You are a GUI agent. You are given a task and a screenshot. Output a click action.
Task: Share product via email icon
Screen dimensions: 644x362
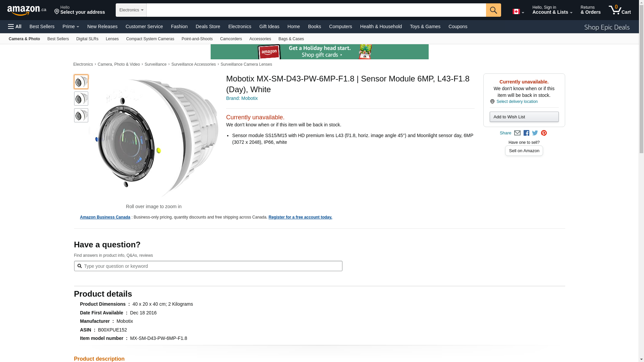pos(517,133)
